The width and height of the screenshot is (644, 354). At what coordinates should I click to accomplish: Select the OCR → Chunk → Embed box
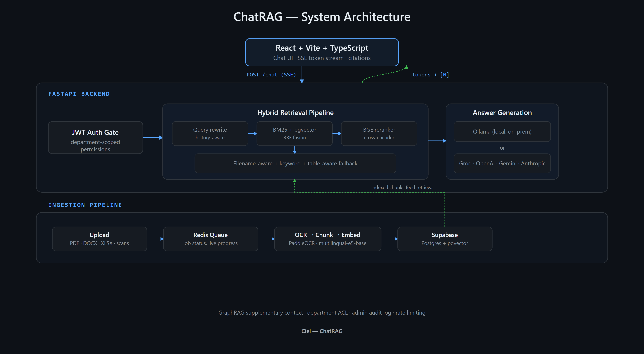(x=327, y=239)
